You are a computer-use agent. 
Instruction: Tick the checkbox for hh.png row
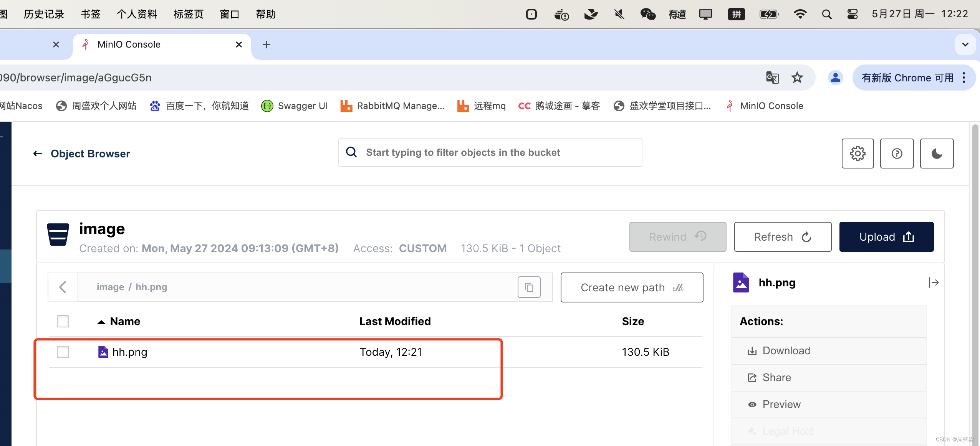tap(63, 352)
